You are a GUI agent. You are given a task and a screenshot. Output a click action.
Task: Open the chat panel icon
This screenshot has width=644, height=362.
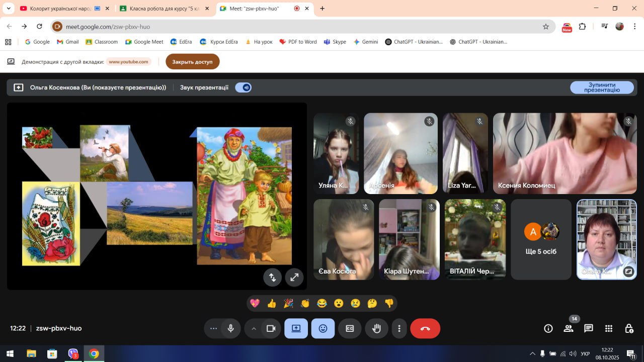pos(588,329)
